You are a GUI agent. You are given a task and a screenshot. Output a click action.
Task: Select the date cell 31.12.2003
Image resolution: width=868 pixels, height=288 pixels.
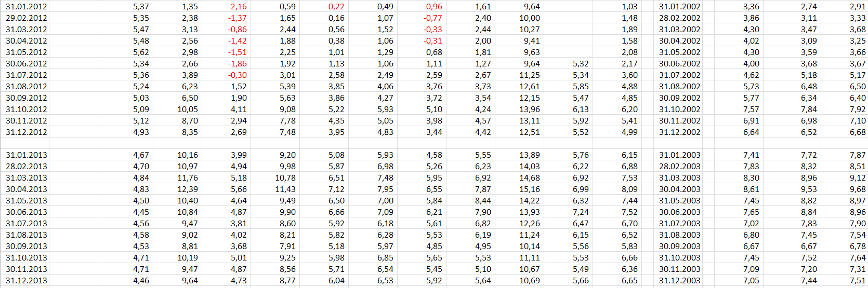point(679,281)
